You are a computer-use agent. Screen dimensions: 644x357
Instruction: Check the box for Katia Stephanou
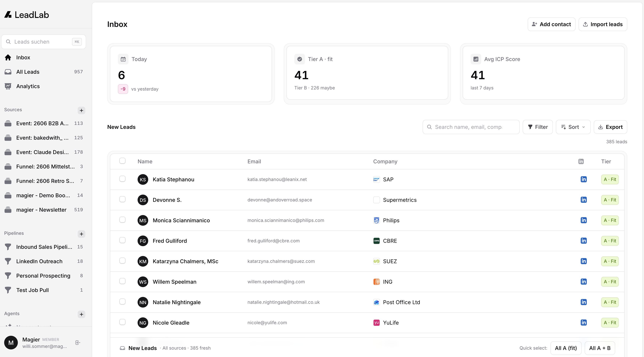pyautogui.click(x=122, y=179)
